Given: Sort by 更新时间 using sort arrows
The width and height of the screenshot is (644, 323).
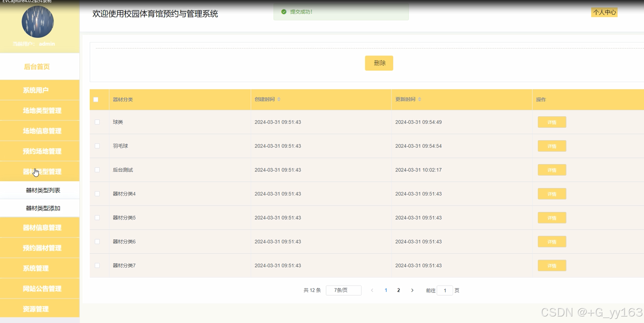Looking at the screenshot, I should (420, 99).
